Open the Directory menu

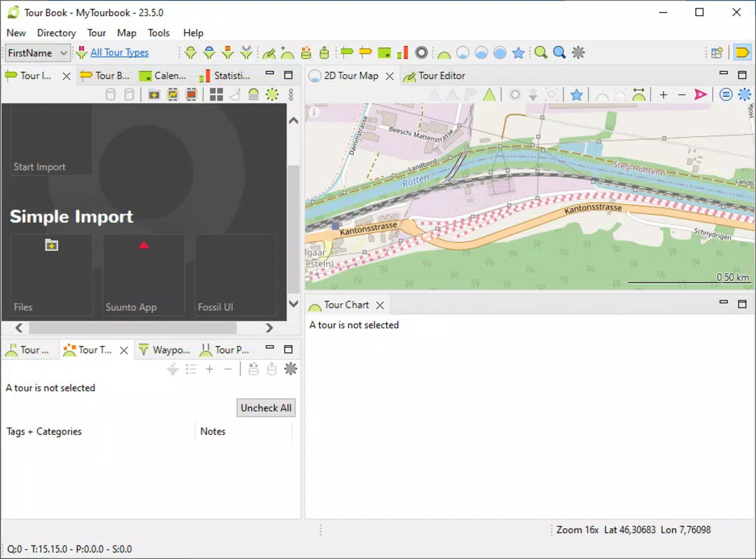click(57, 33)
